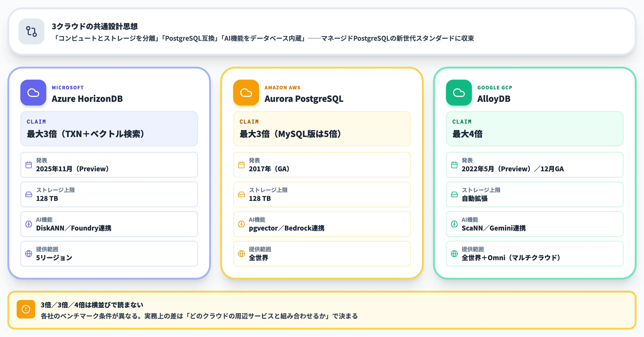Click the globe icon in Aurora 提供範囲 row
The width and height of the screenshot is (644, 337).
pyautogui.click(x=241, y=254)
